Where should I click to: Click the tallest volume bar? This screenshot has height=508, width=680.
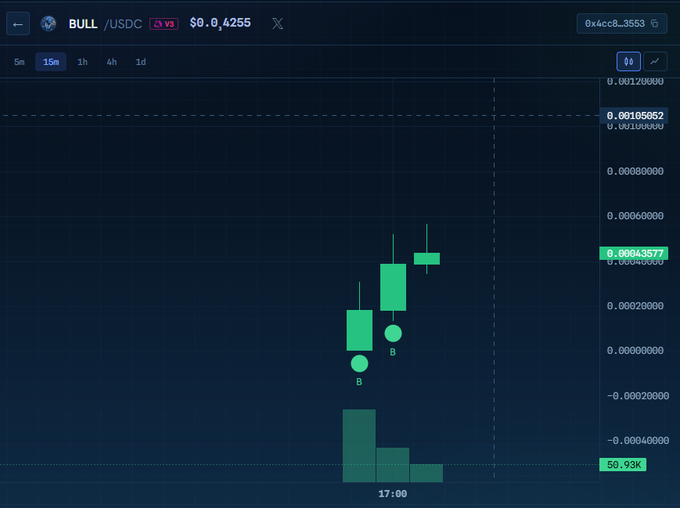359,446
